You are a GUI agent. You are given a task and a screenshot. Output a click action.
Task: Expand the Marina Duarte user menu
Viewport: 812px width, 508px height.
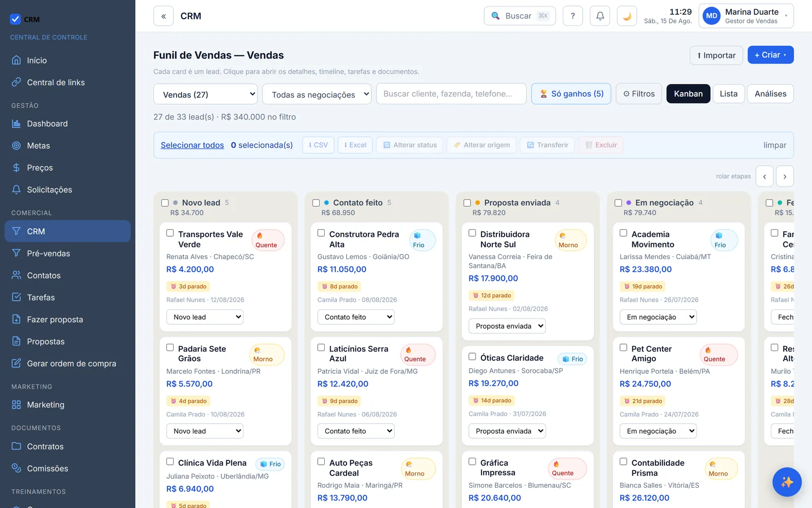[x=746, y=16]
